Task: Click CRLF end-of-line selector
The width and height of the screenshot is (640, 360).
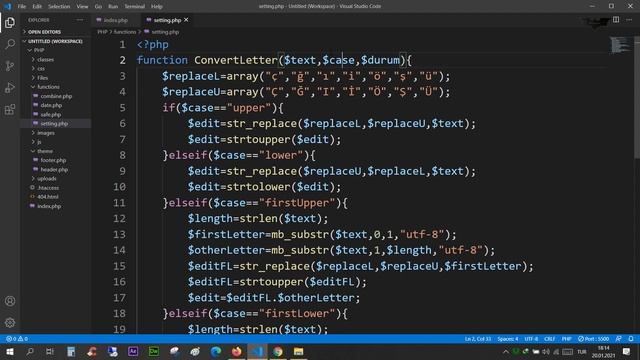Action: [x=549, y=339]
